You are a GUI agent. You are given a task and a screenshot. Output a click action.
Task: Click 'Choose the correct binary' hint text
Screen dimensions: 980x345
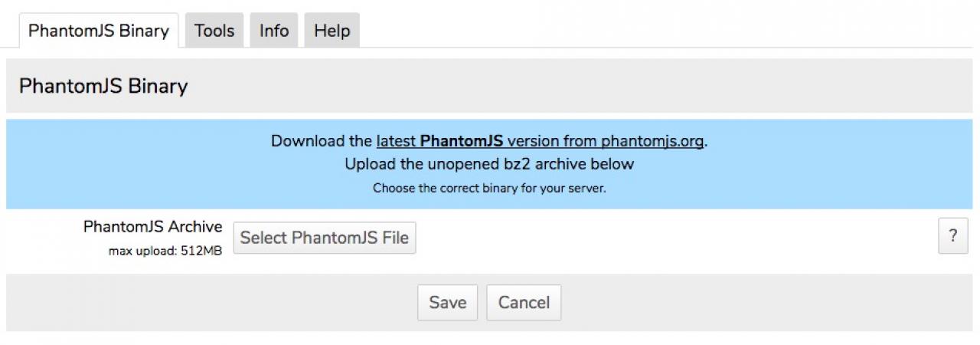coord(489,188)
